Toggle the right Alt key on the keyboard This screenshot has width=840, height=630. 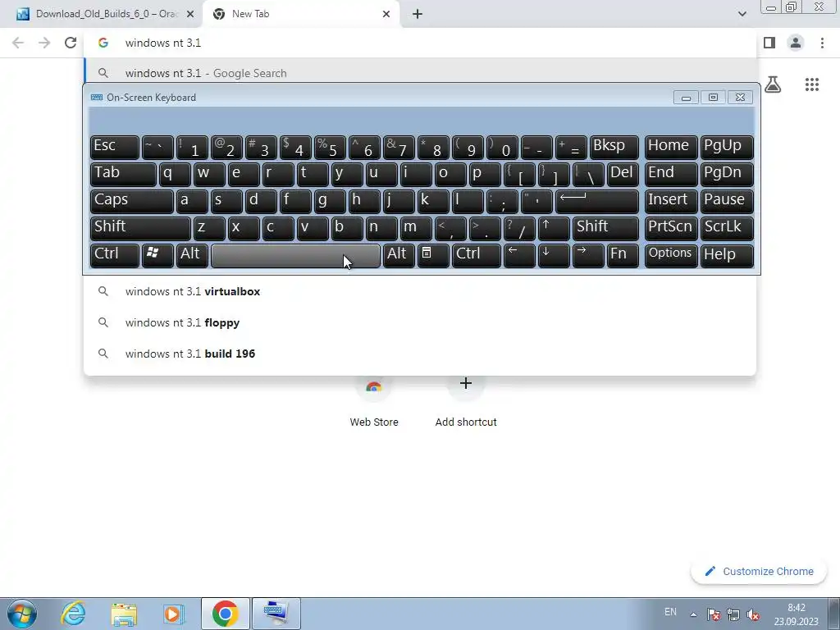click(x=399, y=255)
